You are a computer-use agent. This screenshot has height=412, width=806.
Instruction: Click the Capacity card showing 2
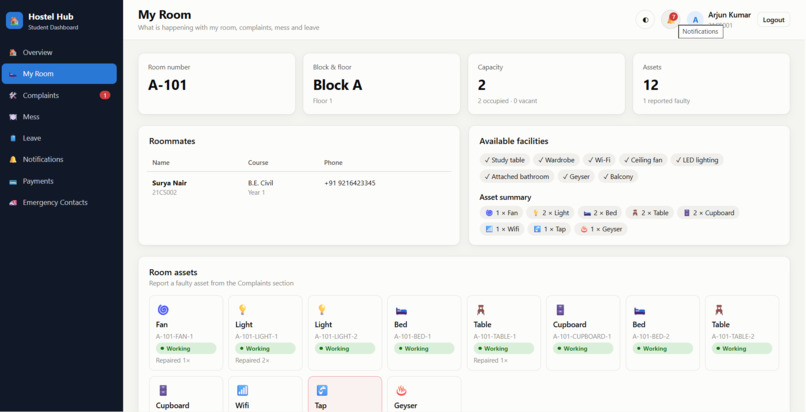click(x=546, y=84)
